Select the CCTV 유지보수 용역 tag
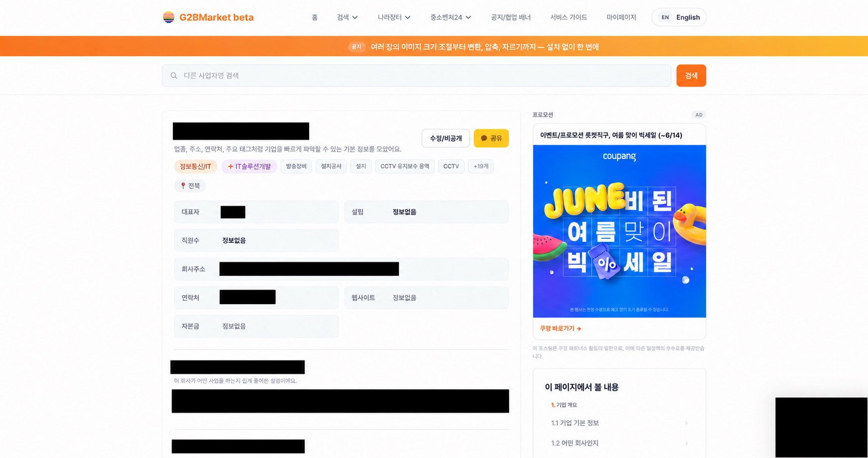Screen dimensions: 868x458 coord(405,166)
